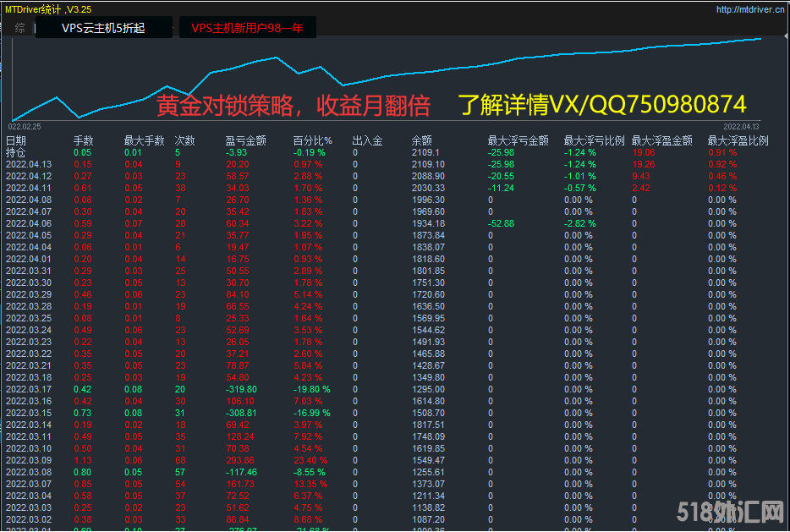The height and width of the screenshot is (532, 790).
Task: Select the 持仓 row label
Action: point(16,152)
